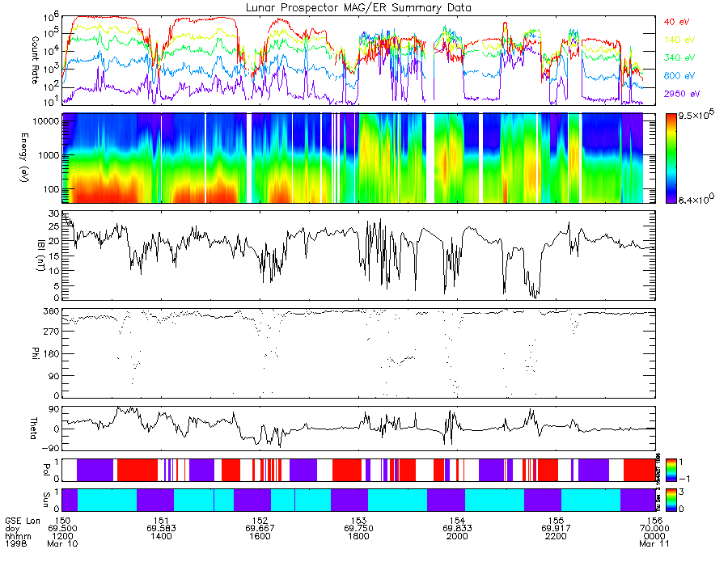Click the 'Sun' axis label
Screen dimensions: 728x566
tap(46, 500)
